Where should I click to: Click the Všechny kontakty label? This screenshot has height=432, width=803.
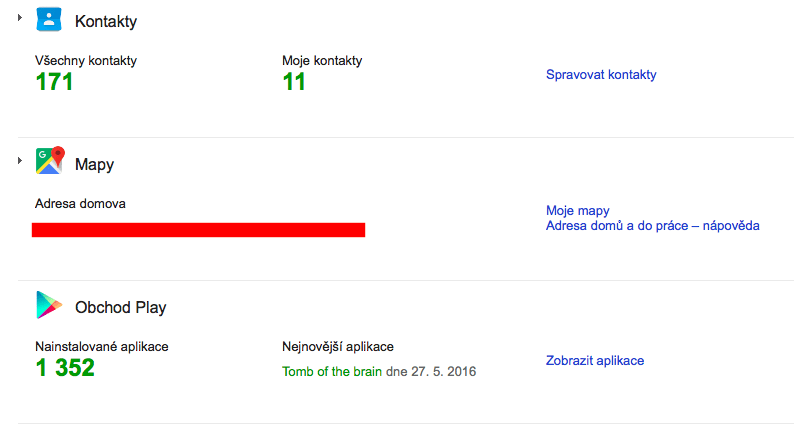(x=86, y=60)
